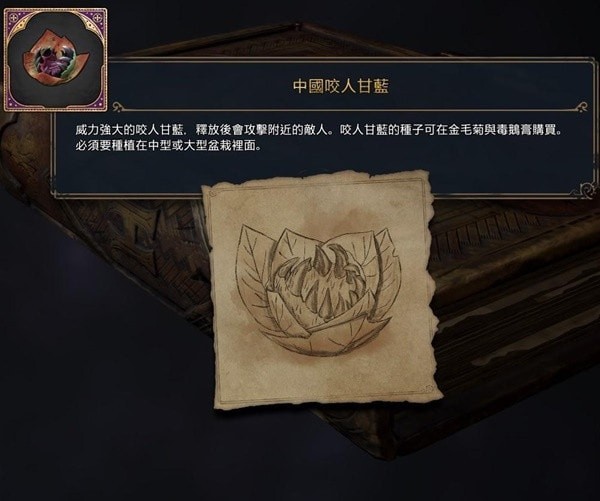Viewport: 600px width, 501px height.
Task: Click top-right star ornament of icon frame
Action: point(98,17)
